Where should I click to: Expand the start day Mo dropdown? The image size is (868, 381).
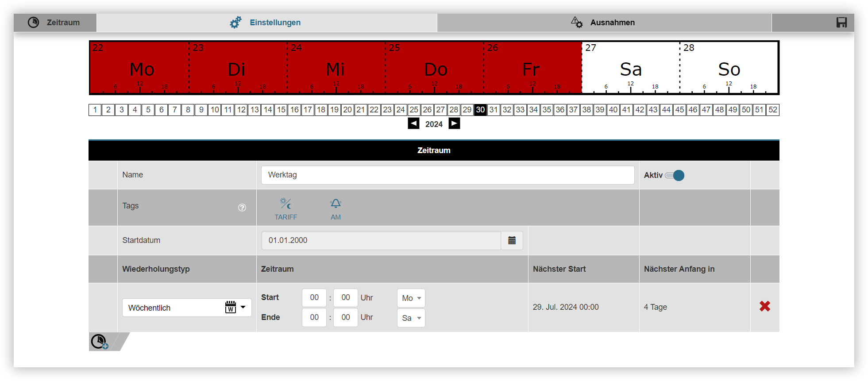click(x=411, y=298)
